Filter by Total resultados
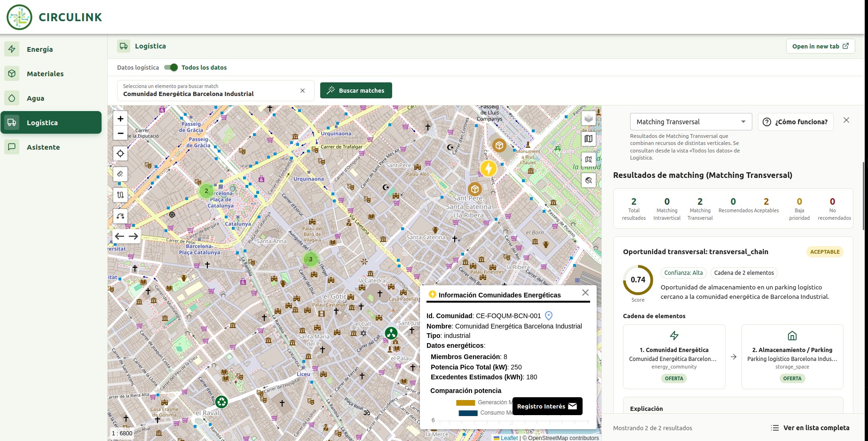The width and height of the screenshot is (868, 441). 634,208
